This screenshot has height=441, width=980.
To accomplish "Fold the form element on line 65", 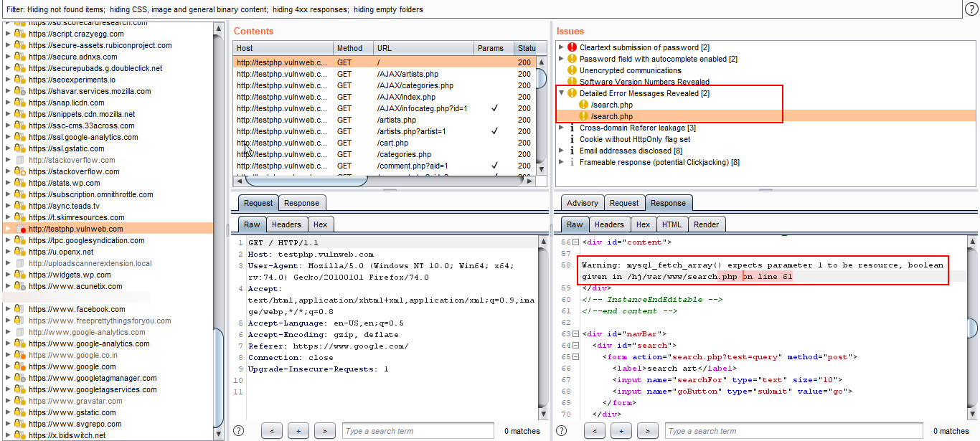I will pyautogui.click(x=576, y=357).
